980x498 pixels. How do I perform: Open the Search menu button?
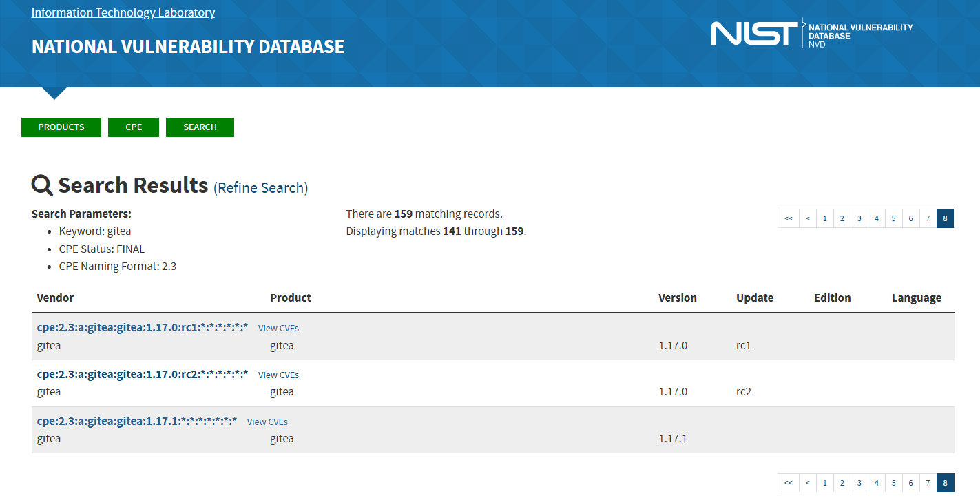pos(200,127)
